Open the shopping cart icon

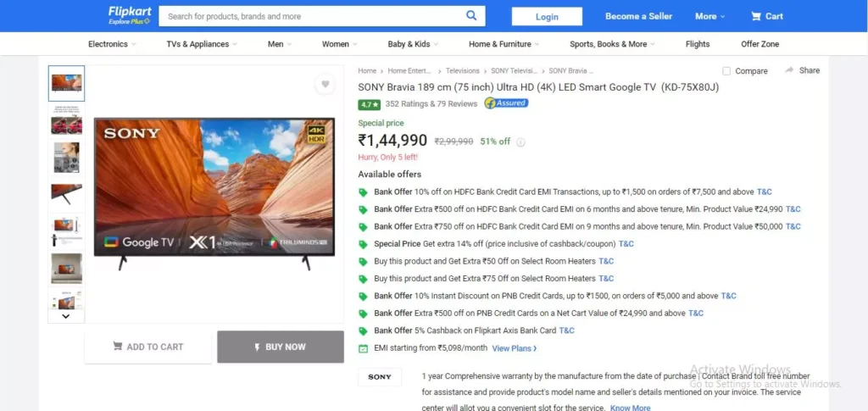click(x=755, y=16)
